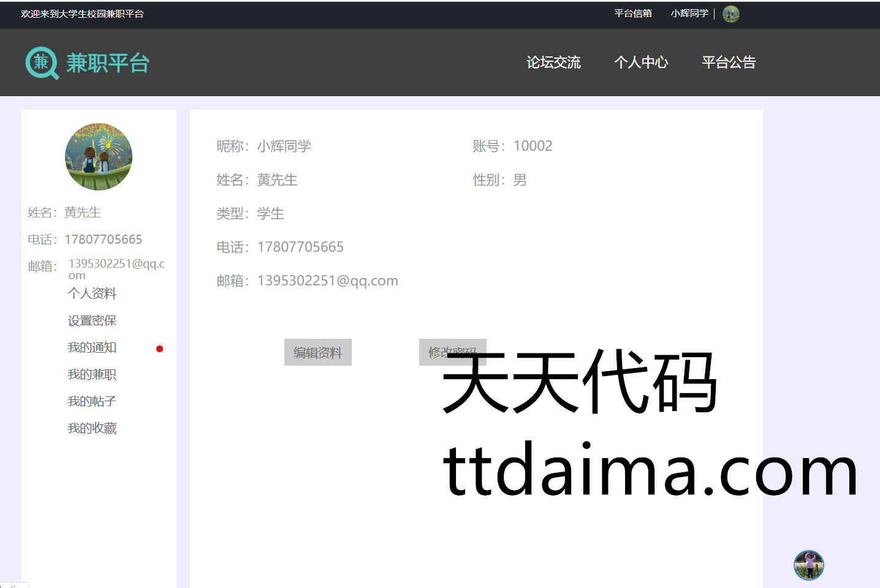The width and height of the screenshot is (880, 588).
Task: Click the 小辉同学 username in top bar
Action: pyautogui.click(x=689, y=13)
